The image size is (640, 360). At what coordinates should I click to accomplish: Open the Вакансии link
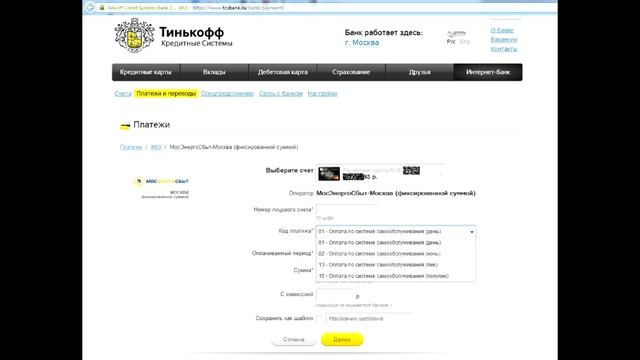(504, 40)
